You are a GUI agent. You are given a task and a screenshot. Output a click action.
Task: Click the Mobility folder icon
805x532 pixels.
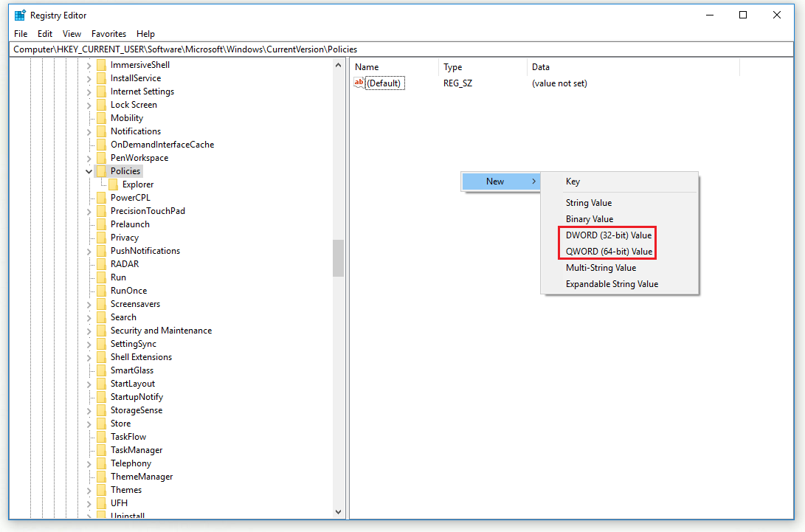pyautogui.click(x=101, y=118)
